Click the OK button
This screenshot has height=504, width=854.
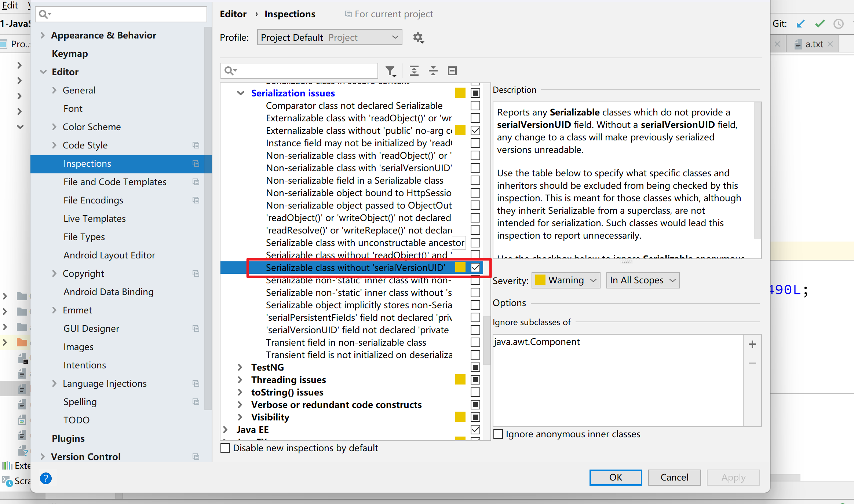coord(616,477)
